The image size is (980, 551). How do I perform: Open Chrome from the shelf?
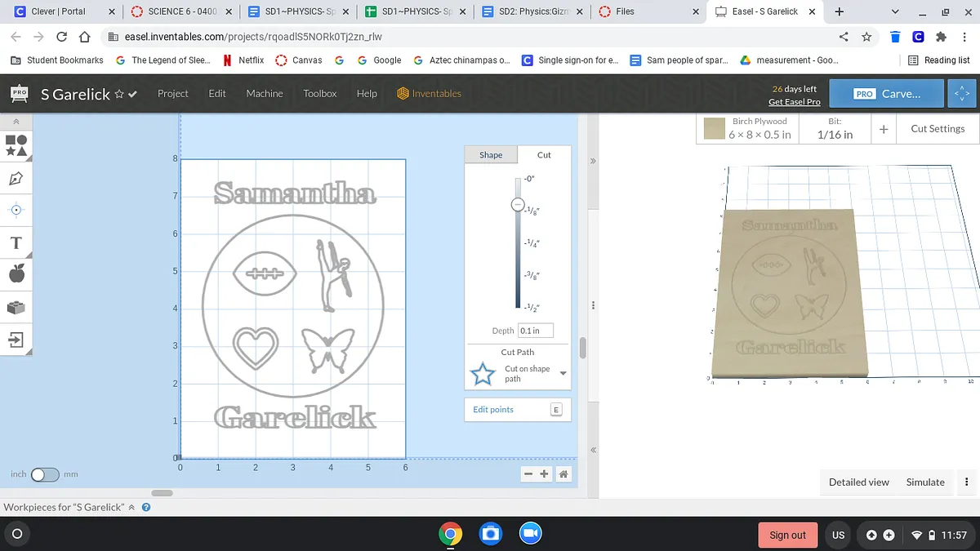449,535
